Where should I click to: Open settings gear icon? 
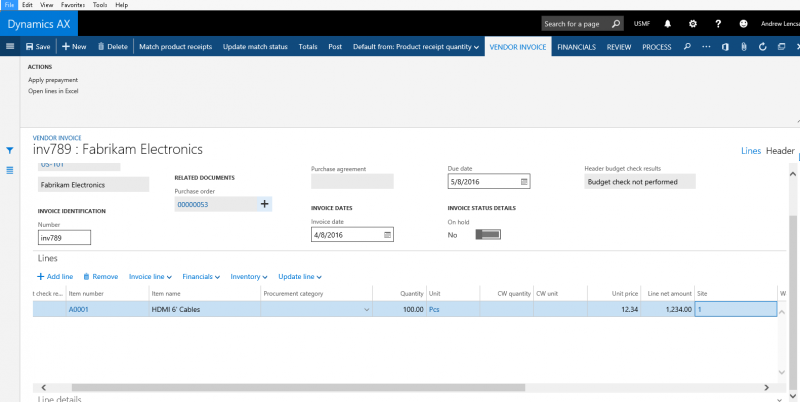pyautogui.click(x=692, y=23)
